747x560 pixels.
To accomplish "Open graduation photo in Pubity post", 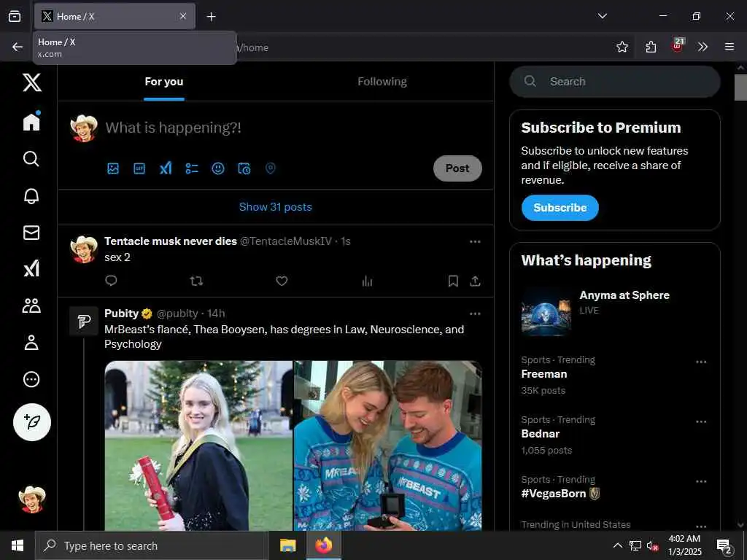I will [x=198, y=446].
